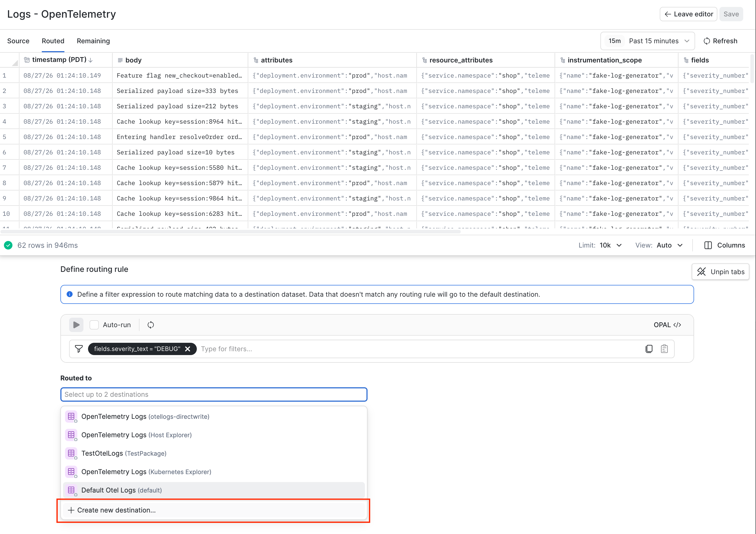The width and height of the screenshot is (756, 534).
Task: Click the fields.severity_text = "DEBUG" filter chip
Action: (x=142, y=349)
